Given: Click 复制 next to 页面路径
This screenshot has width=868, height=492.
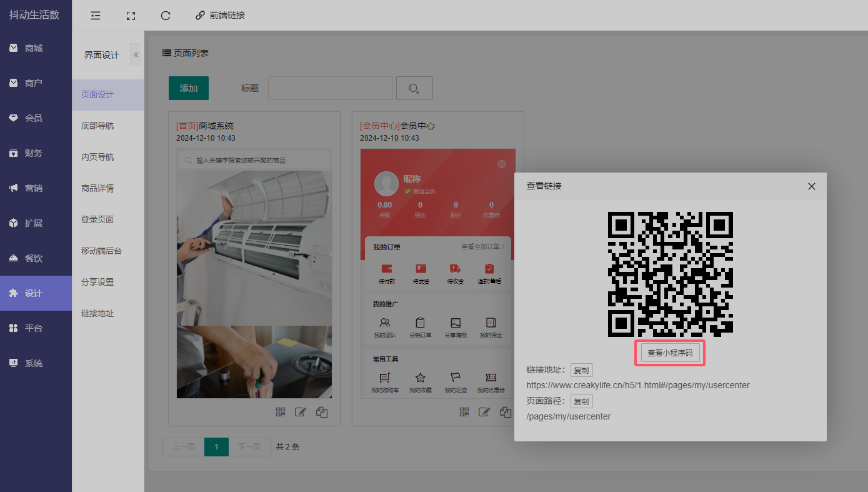Looking at the screenshot, I should click(581, 401).
